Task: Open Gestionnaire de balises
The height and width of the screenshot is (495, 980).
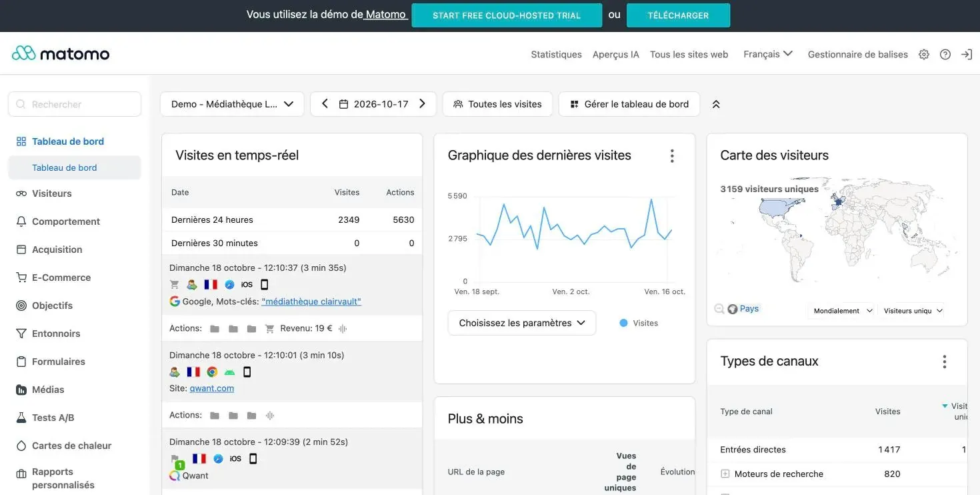Action: click(x=858, y=55)
